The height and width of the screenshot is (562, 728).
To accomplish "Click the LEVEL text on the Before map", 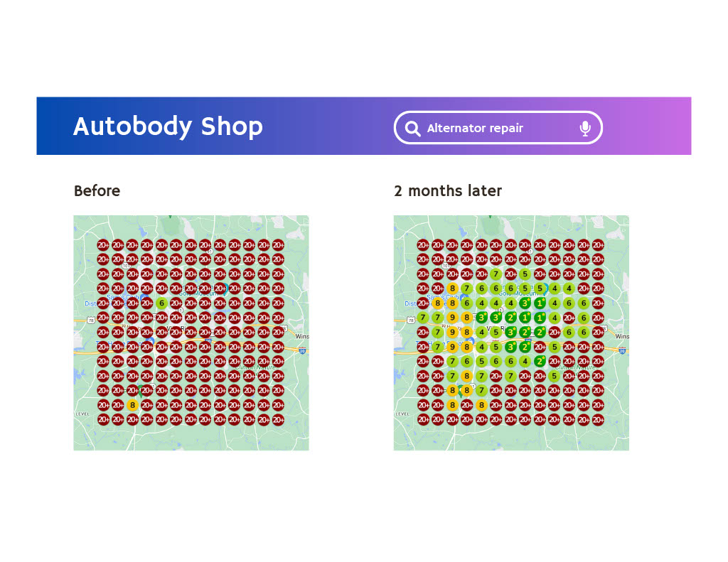I will [x=82, y=414].
